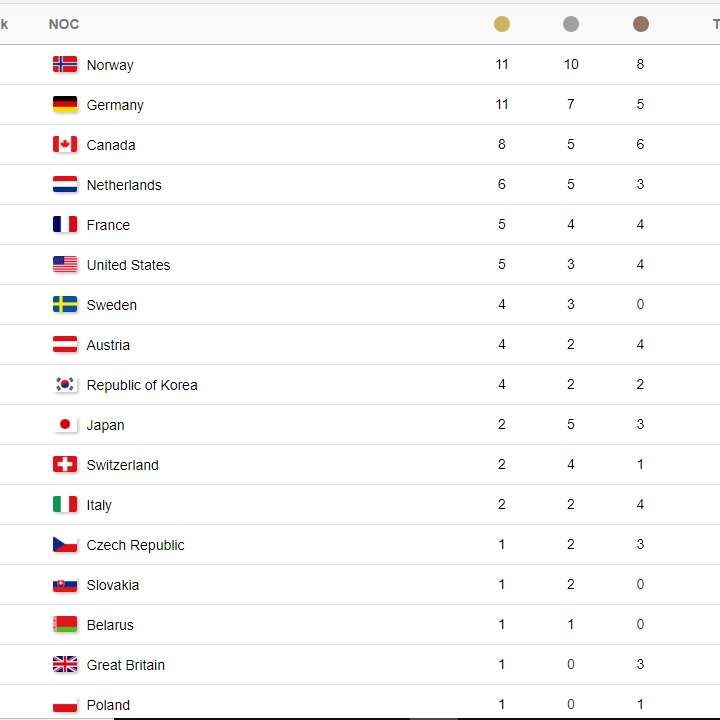Image resolution: width=720 pixels, height=720 pixels.
Task: Click the Great Britain flag icon
Action: click(65, 664)
